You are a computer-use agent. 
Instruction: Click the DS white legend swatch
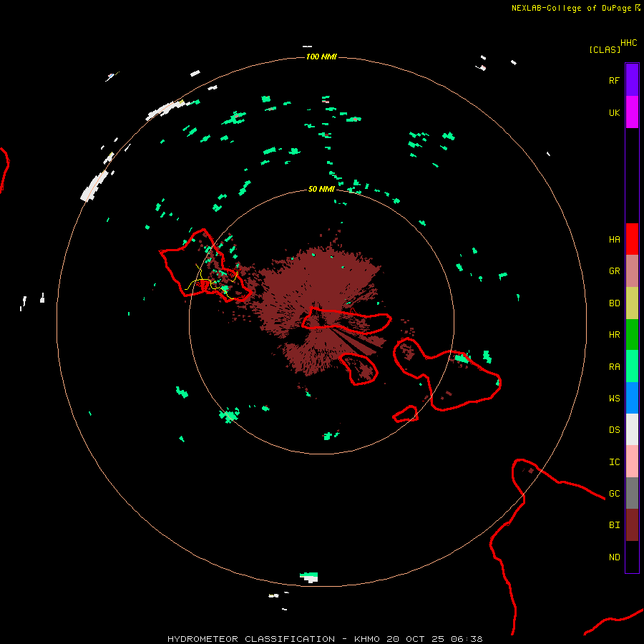[632, 429]
